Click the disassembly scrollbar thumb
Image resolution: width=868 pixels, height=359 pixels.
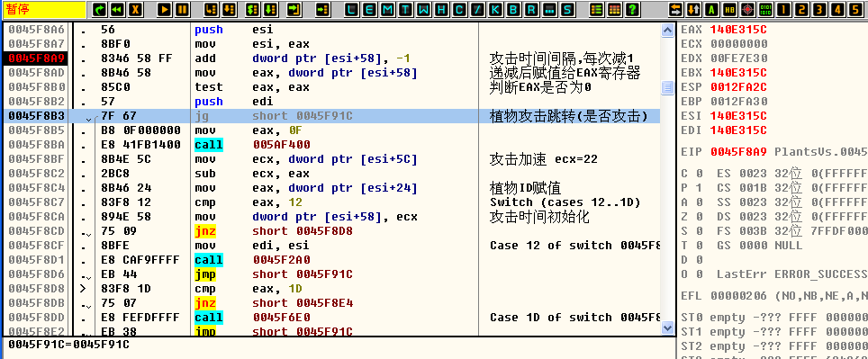[x=667, y=87]
